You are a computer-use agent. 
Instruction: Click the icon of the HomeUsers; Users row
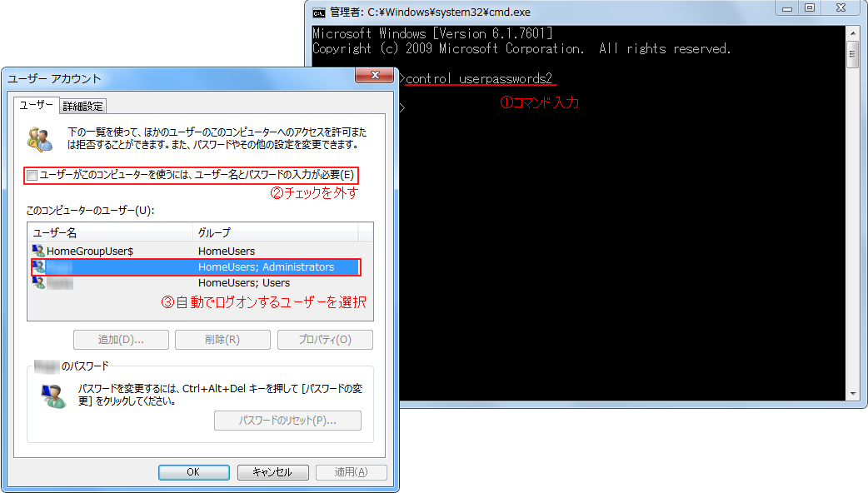[38, 283]
